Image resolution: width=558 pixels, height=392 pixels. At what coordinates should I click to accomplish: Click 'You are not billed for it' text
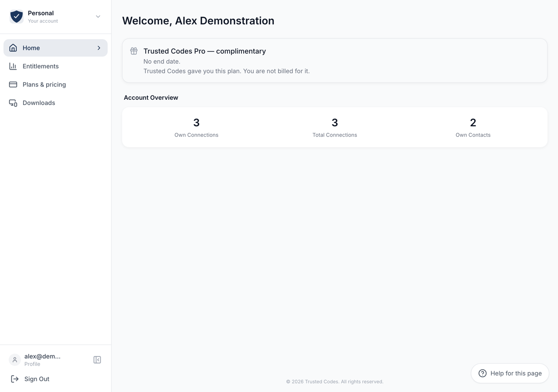point(276,71)
